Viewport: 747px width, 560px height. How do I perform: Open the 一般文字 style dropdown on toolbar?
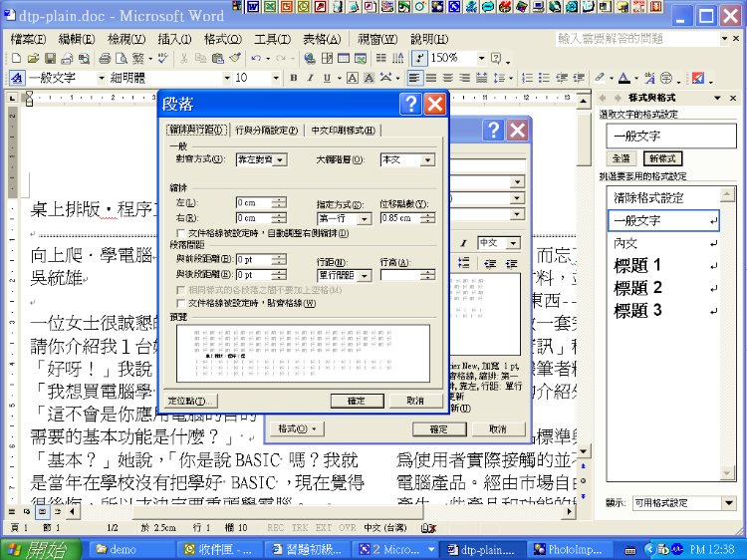pyautogui.click(x=101, y=78)
